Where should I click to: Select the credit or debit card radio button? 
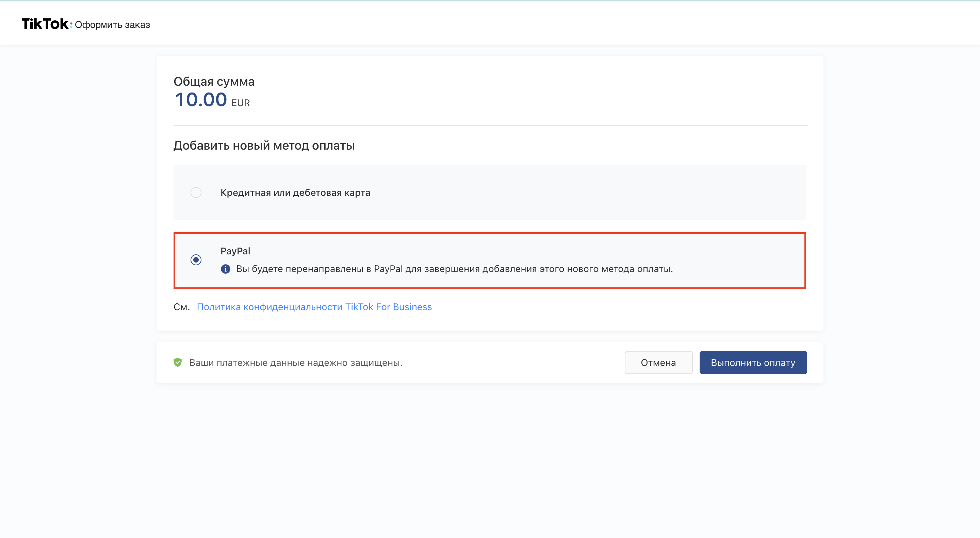196,192
